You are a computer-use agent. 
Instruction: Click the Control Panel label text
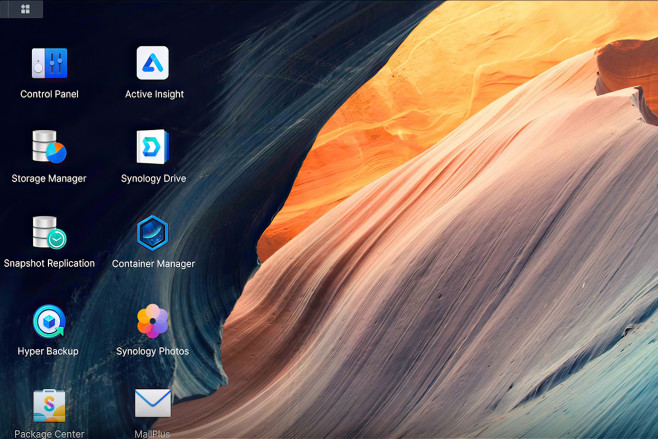(x=50, y=94)
